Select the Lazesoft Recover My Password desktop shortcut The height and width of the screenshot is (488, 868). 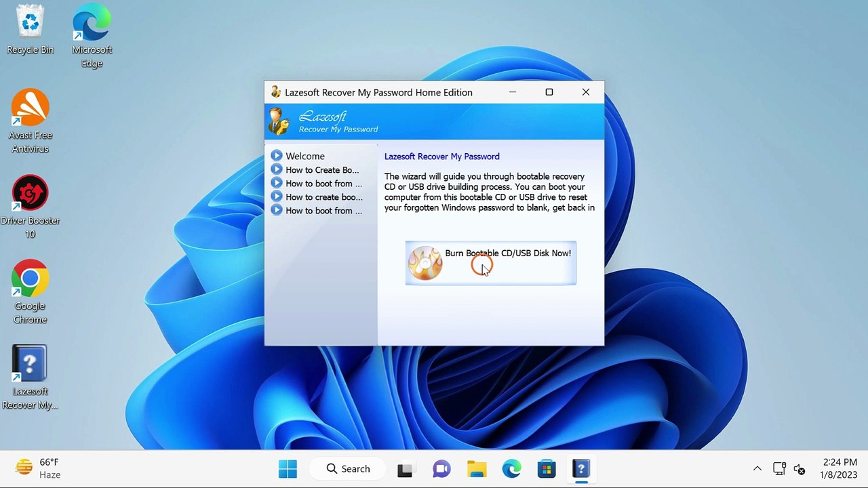click(x=31, y=378)
